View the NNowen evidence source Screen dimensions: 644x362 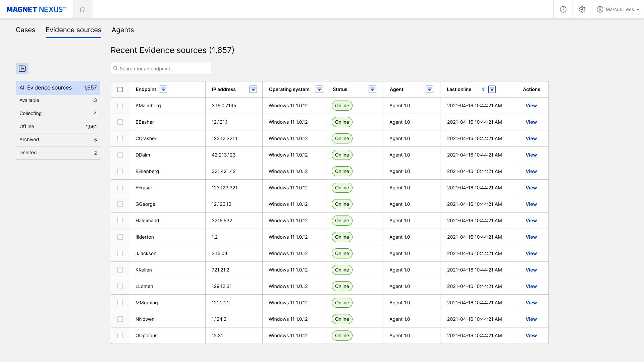tap(531, 319)
